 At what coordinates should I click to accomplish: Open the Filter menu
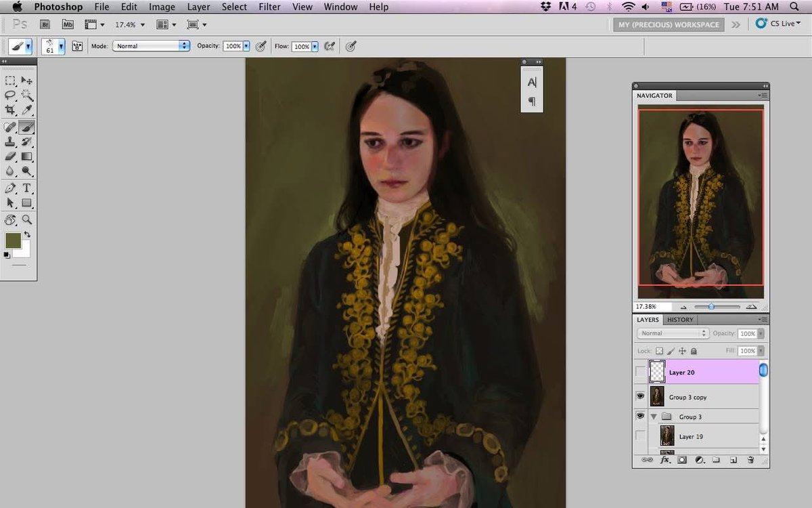(269, 7)
